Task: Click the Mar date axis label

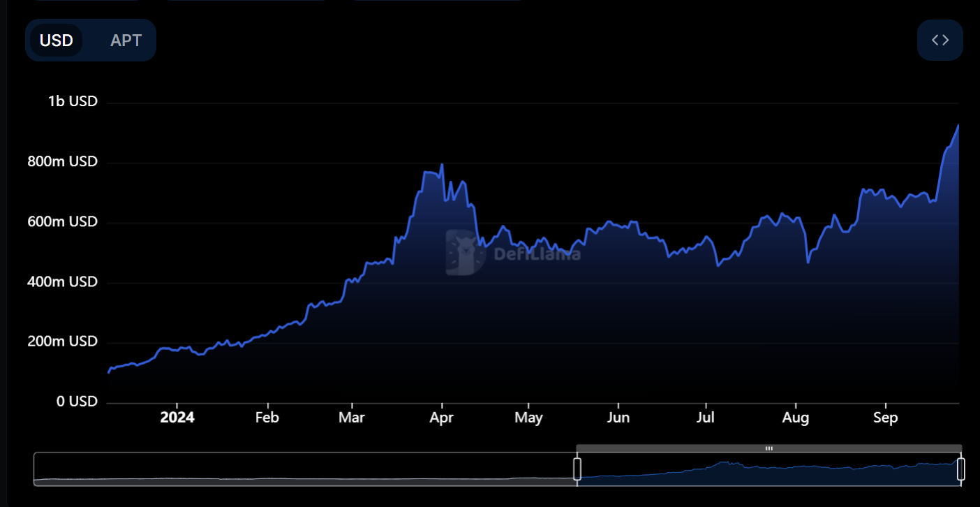Action: (x=352, y=418)
